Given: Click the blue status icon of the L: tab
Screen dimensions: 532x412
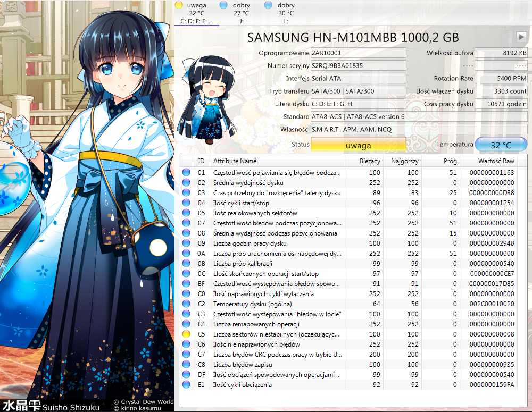Looking at the screenshot, I should pos(268,5).
